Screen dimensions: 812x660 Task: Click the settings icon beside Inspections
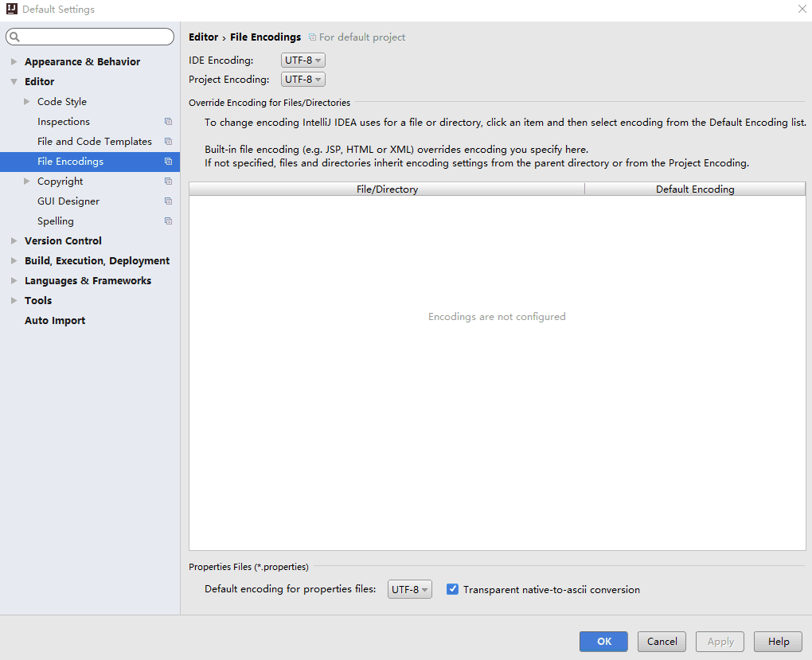[168, 121]
